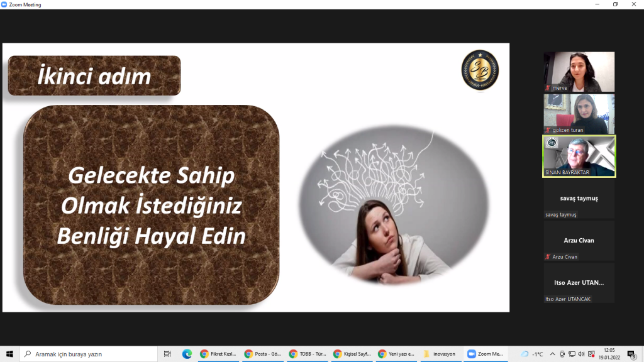Expand the hidden system tray icons

553,354
